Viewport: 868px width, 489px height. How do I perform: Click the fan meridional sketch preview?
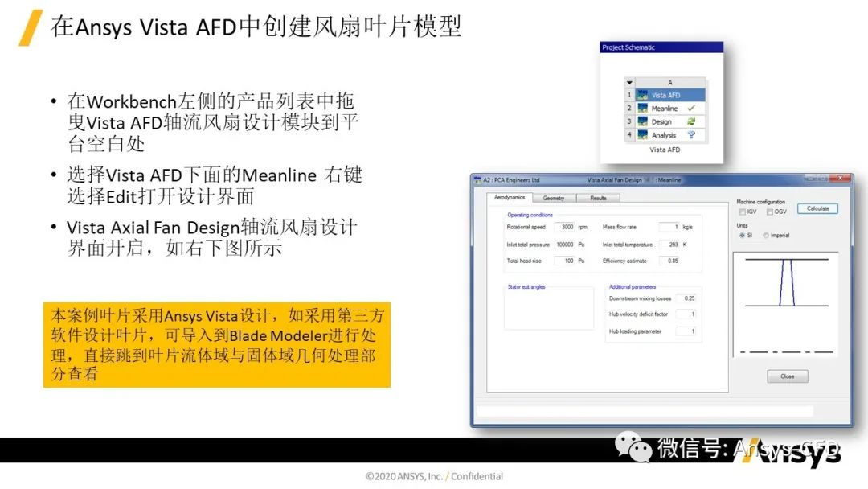pos(785,305)
